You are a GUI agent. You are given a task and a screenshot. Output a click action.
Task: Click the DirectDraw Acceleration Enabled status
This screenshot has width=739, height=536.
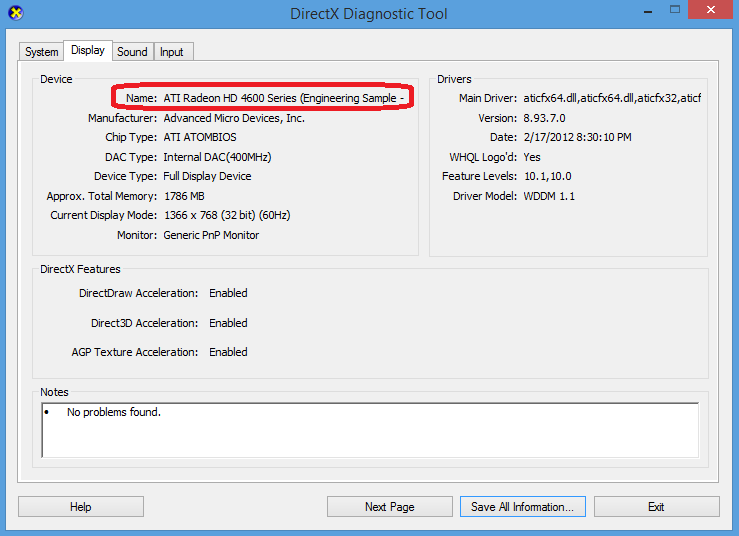tap(228, 293)
